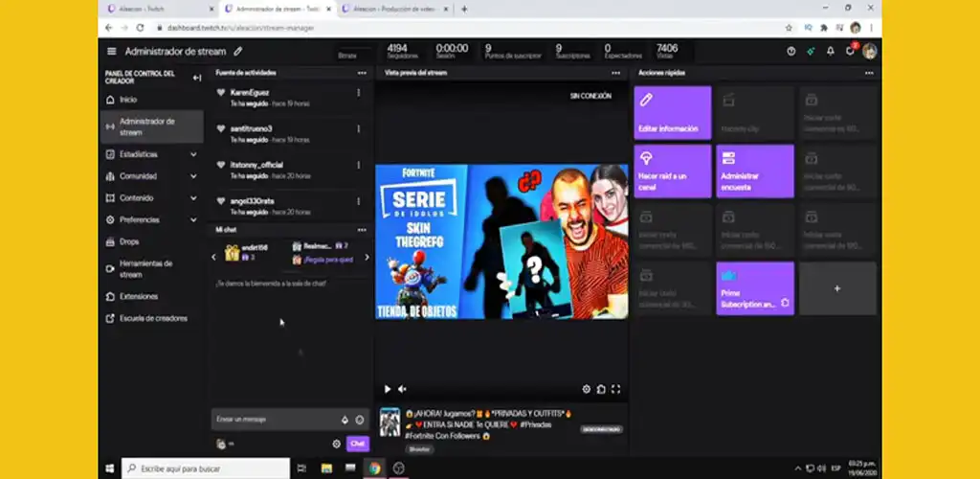Viewport: 980px width, 479px height.
Task: Open Chrome from the taskbar
Action: (374, 468)
